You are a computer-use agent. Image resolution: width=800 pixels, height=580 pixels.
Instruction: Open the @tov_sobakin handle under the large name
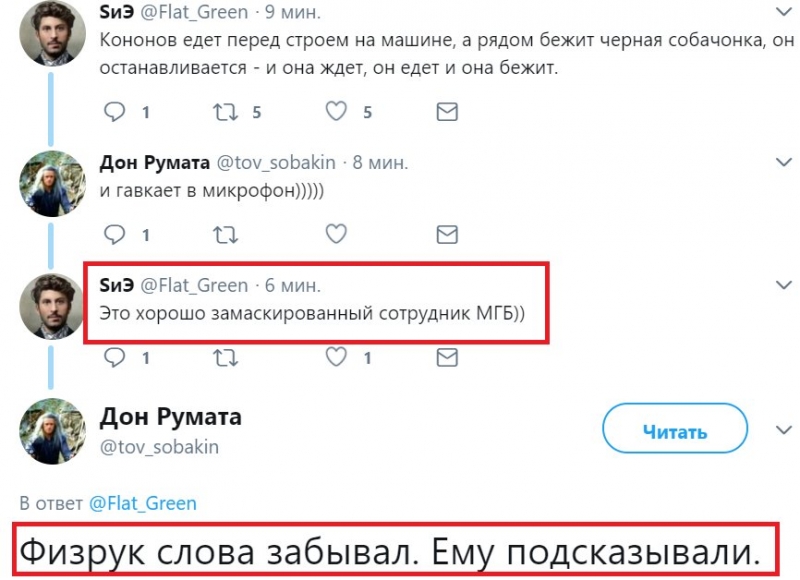click(159, 446)
